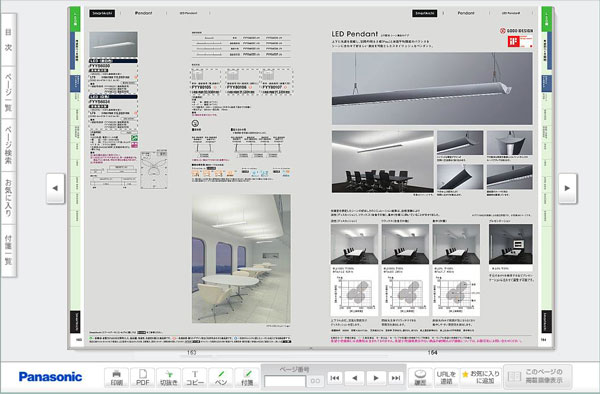
Task: Select the 付箋 sticky note tool
Action: pyautogui.click(x=247, y=378)
